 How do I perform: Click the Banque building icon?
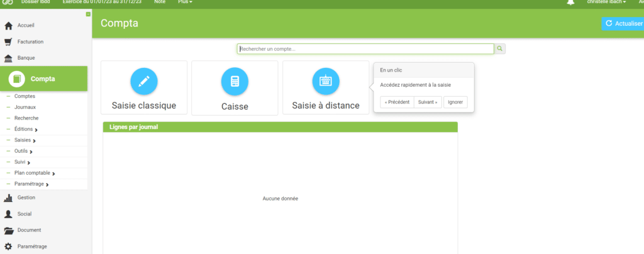[x=8, y=58]
